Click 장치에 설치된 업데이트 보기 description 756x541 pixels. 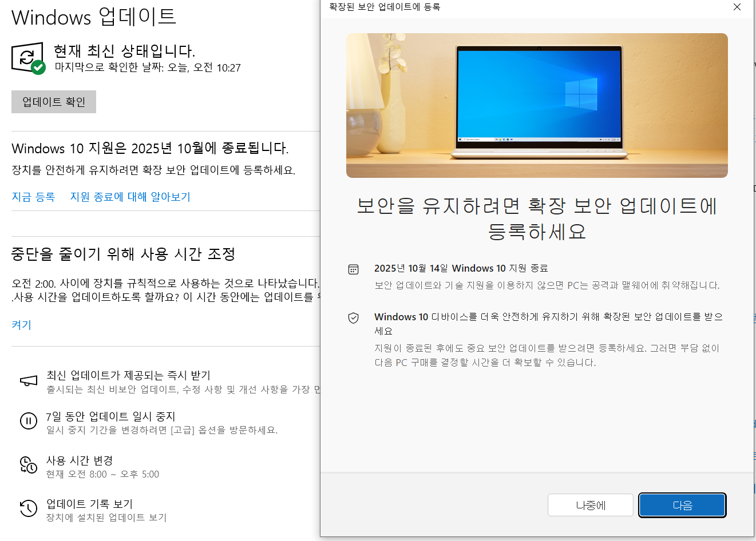coord(106,518)
